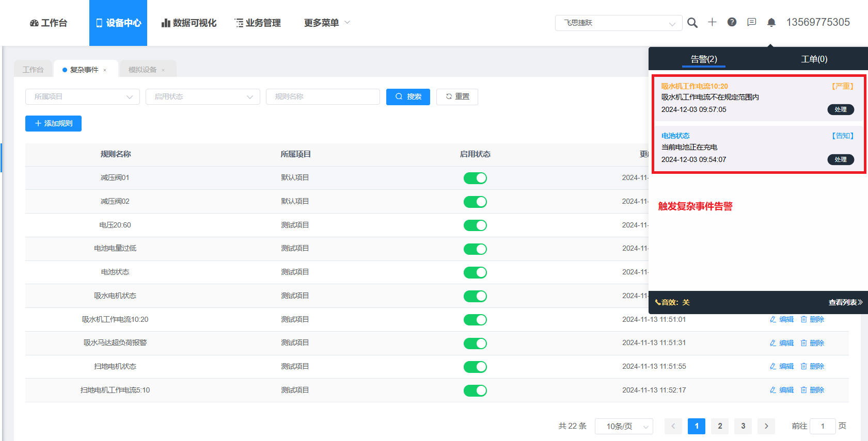Image resolution: width=868 pixels, height=441 pixels.
Task: Expand the 更多菜单 dropdown
Action: (x=327, y=23)
